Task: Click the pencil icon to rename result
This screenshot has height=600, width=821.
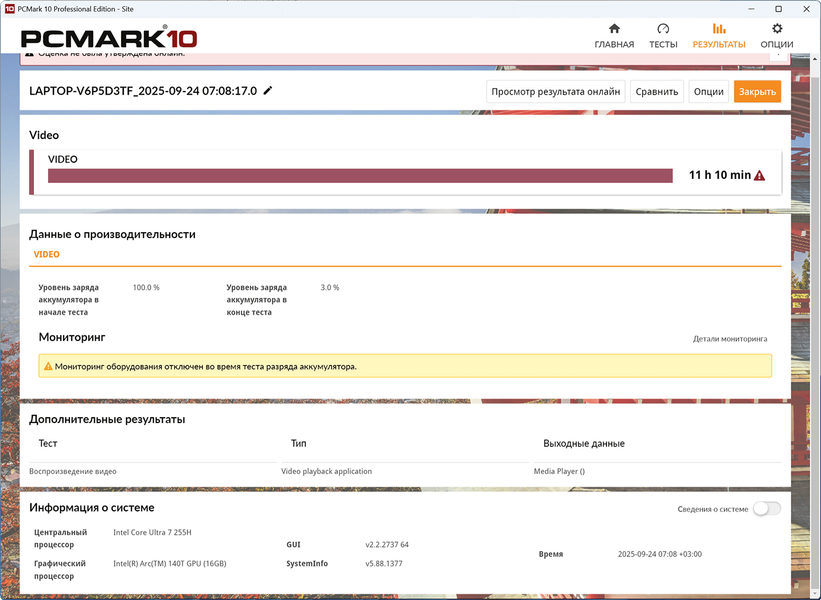Action: 268,91
